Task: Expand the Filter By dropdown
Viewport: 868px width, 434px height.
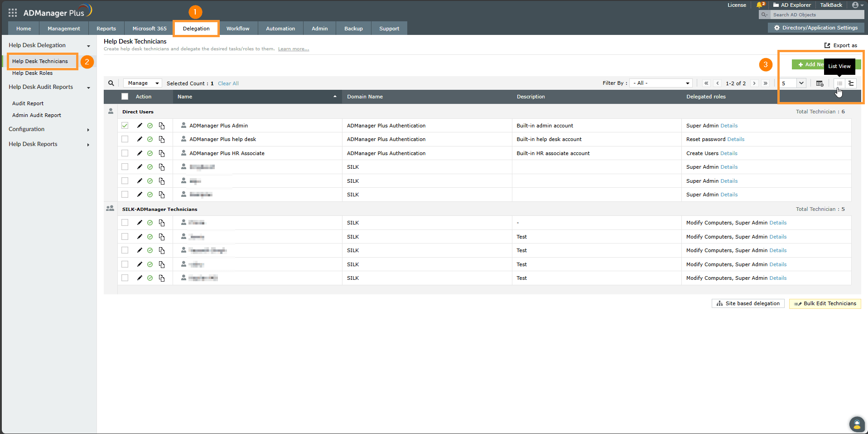Action: [x=661, y=83]
